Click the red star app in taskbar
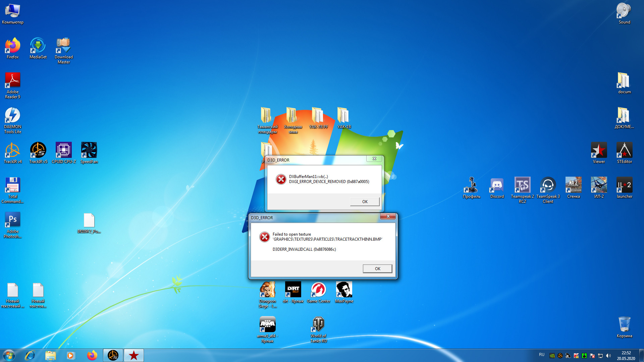Screen dimensions: 644x362 pyautogui.click(x=133, y=355)
